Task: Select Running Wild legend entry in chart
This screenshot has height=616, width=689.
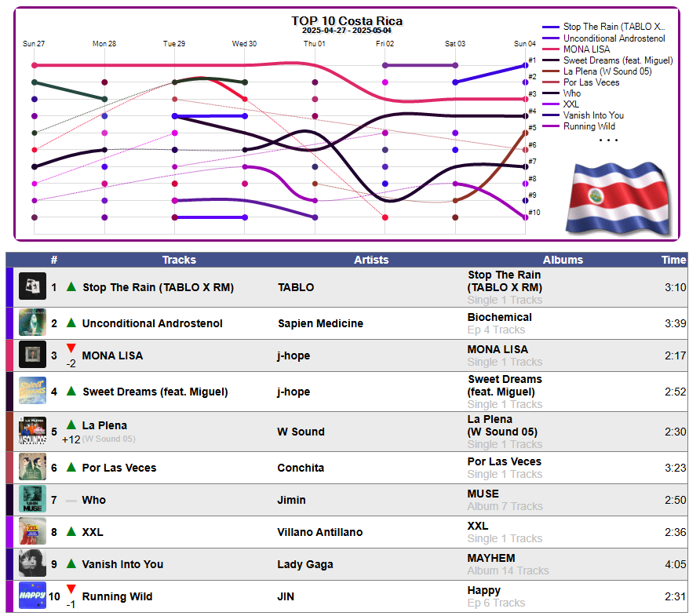Action: pos(578,126)
